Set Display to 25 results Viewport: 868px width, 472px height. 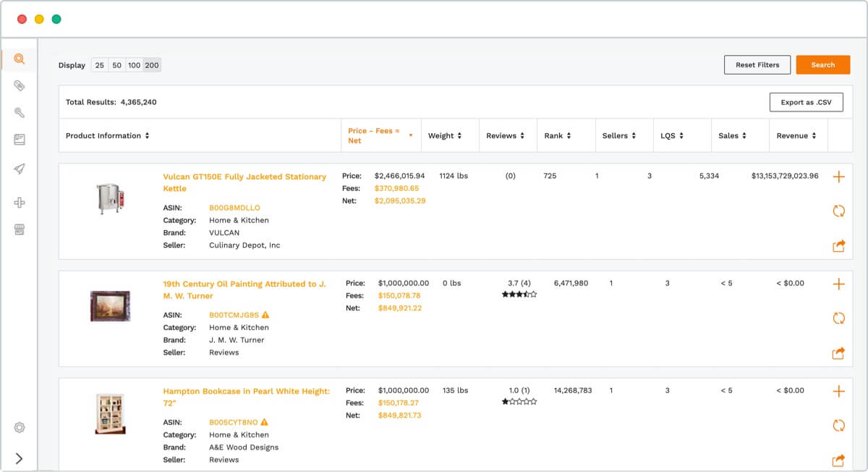tap(100, 65)
